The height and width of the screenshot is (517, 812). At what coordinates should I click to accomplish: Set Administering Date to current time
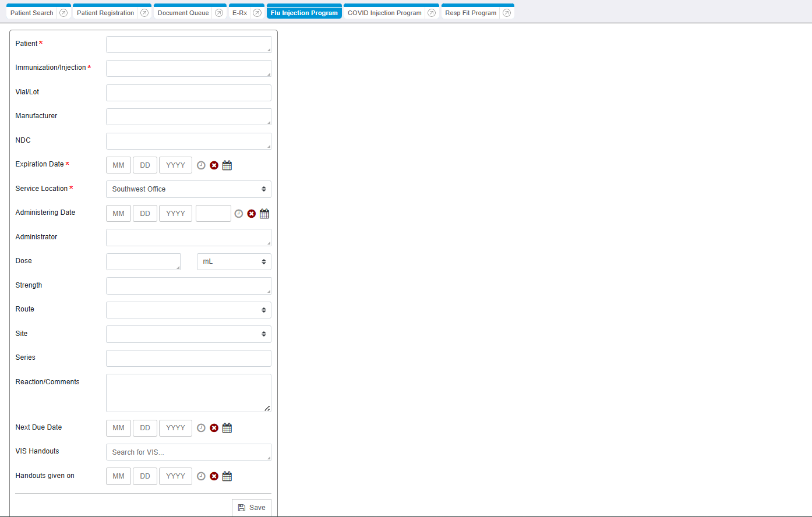click(x=238, y=214)
